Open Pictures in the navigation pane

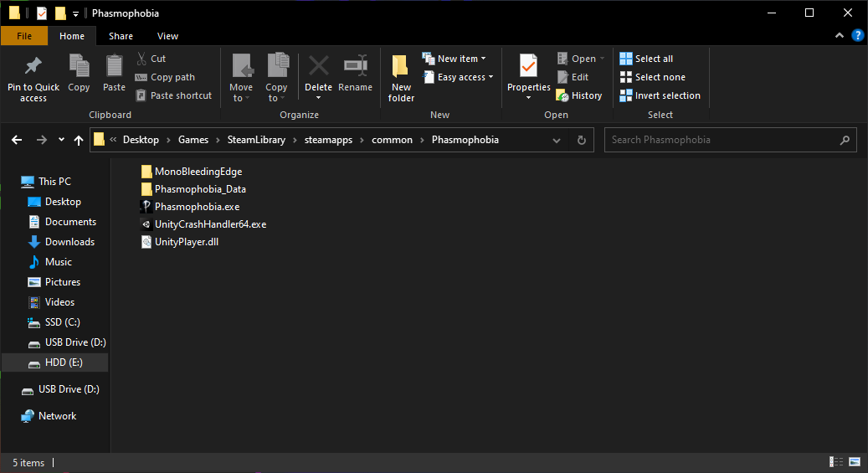(x=54, y=282)
